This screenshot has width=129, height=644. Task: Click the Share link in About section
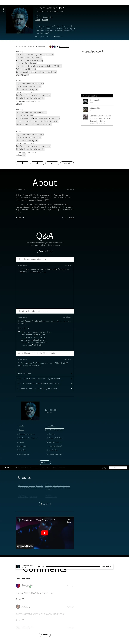71,218
